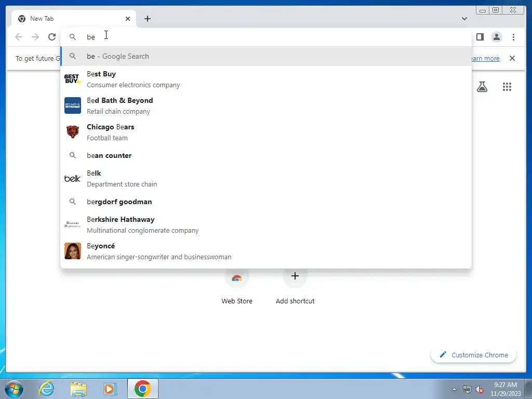Screen dimensions: 532x399
Task: Click the Learn more link
Action: coord(485,58)
